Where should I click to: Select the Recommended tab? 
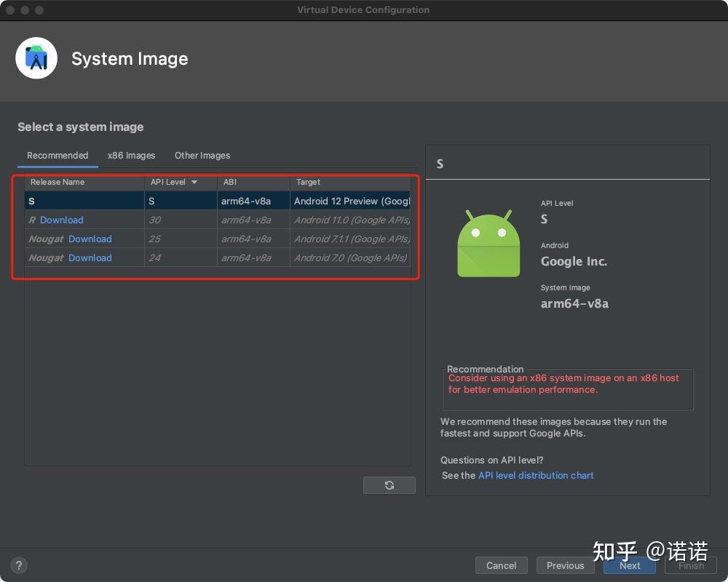[x=58, y=155]
